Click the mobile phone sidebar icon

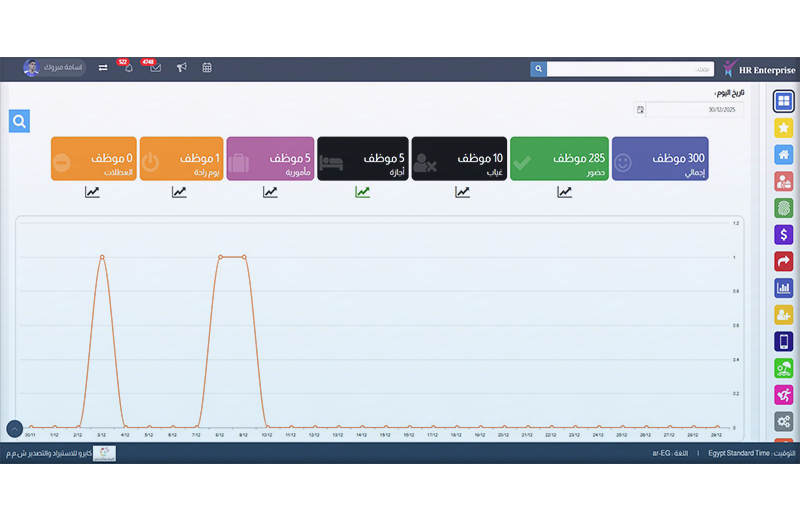783,341
